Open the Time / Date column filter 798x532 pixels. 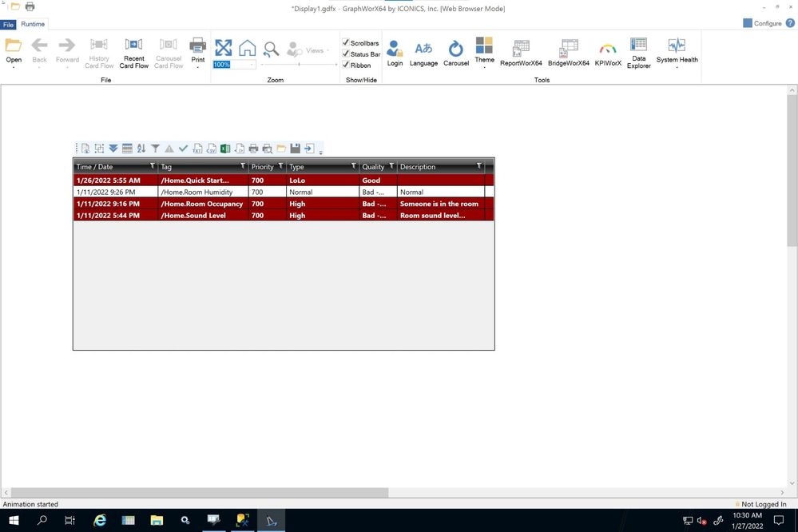[152, 166]
